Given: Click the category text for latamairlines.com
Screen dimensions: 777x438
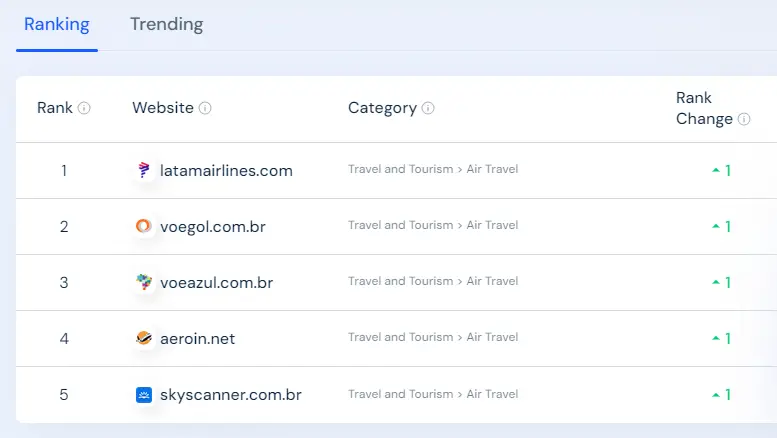Looking at the screenshot, I should (433, 169).
